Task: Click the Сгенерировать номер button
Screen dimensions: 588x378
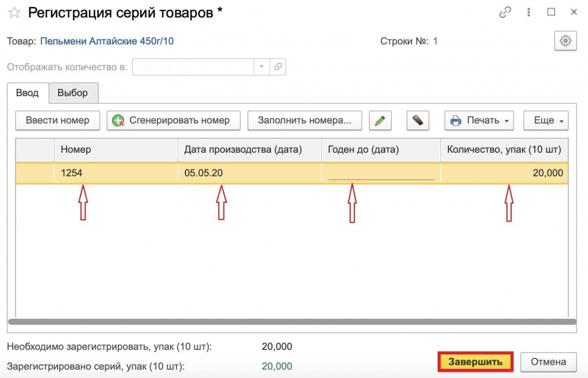Action: pos(173,121)
